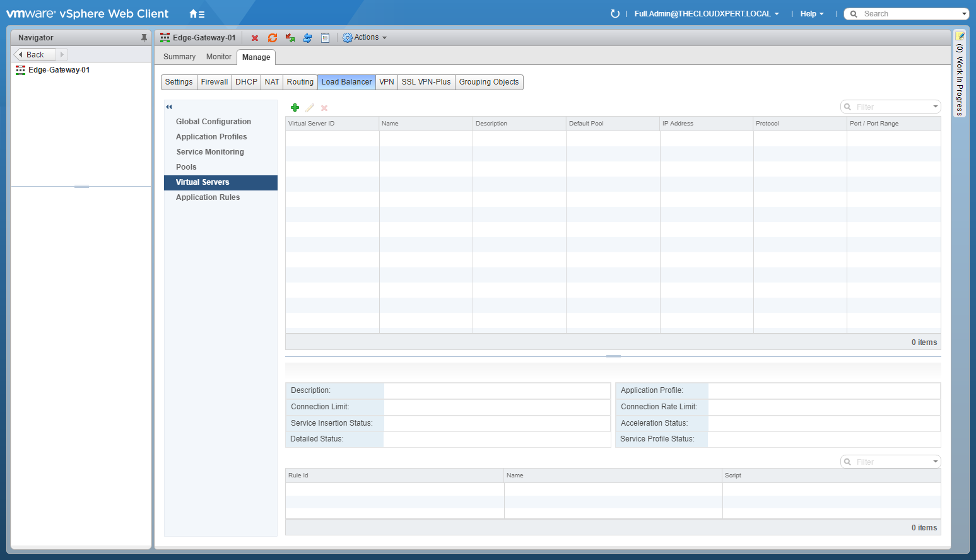Click the notepad log icon in toolbar
Screen dimensions: 976x560
point(325,38)
